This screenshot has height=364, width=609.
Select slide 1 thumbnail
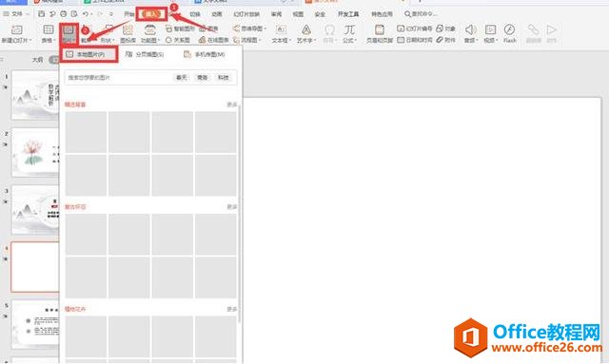coord(36,95)
